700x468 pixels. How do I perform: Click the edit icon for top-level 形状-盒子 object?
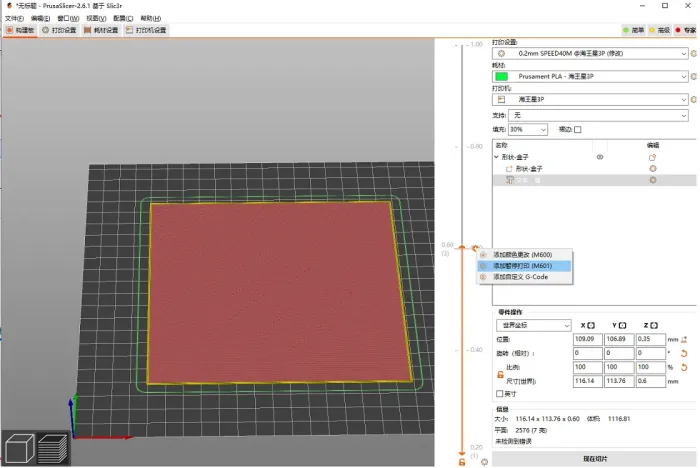[652, 157]
